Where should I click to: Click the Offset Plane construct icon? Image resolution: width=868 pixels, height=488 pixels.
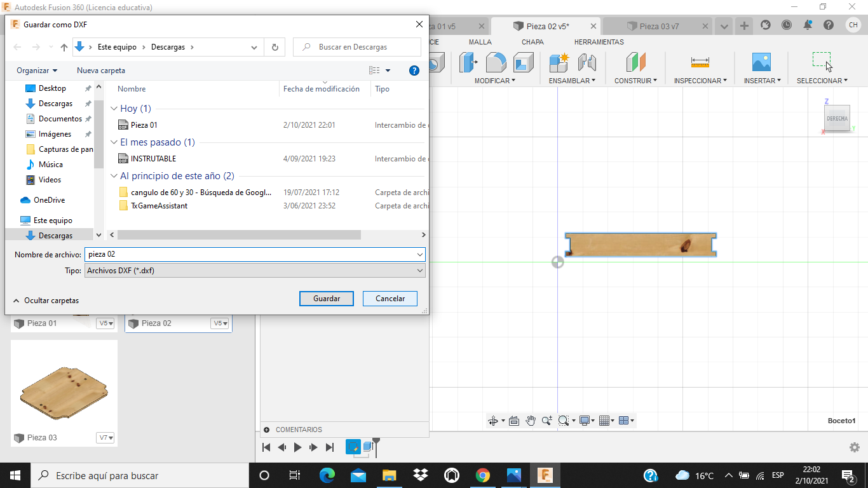pyautogui.click(x=635, y=63)
